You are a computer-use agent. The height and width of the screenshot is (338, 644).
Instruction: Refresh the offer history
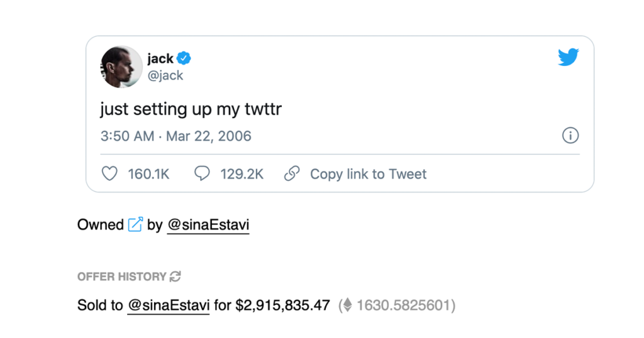175,276
